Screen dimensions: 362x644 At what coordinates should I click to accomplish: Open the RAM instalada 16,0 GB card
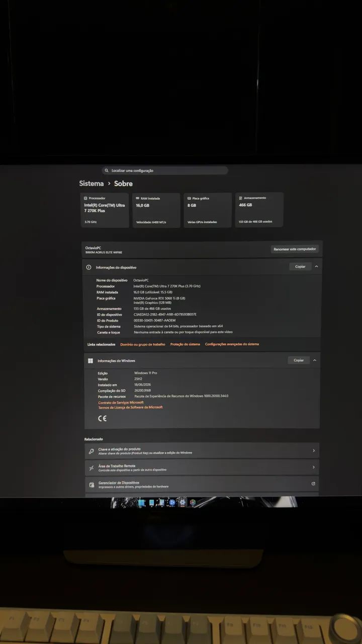coord(156,210)
